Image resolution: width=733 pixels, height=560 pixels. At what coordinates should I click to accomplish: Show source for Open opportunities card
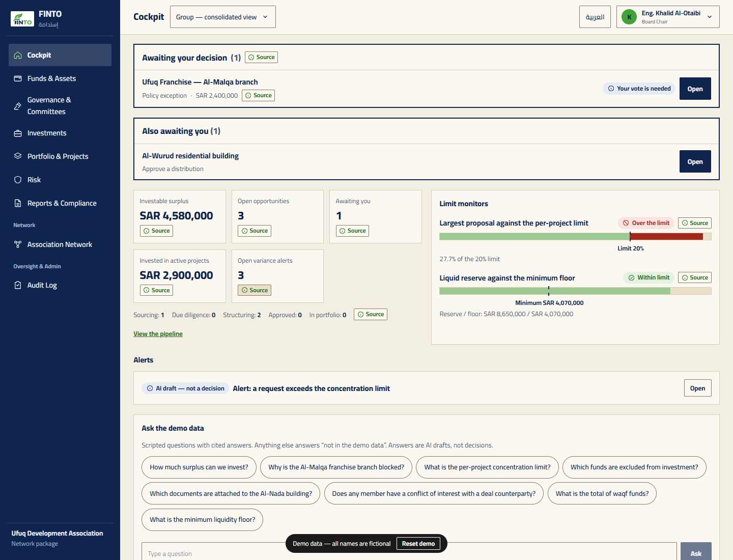pos(255,231)
